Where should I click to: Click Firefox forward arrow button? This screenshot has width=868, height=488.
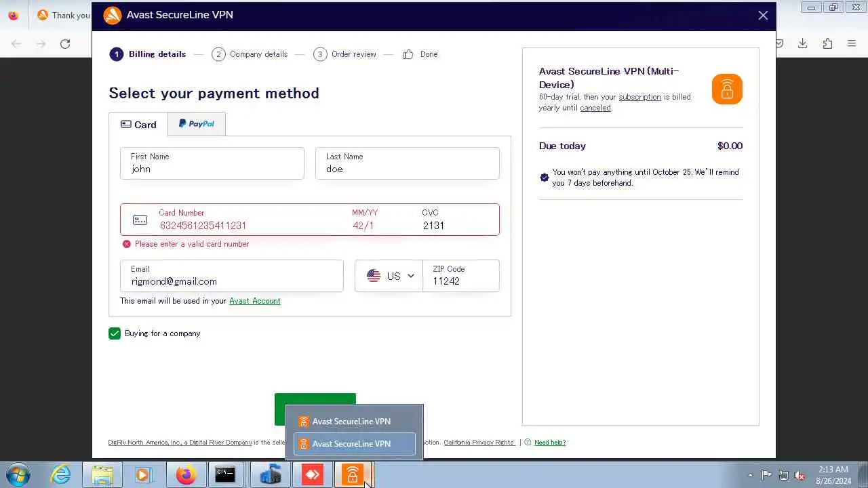pyautogui.click(x=41, y=43)
